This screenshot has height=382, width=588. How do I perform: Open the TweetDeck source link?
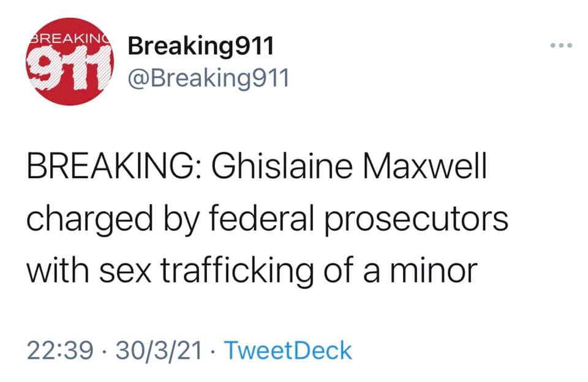pos(288,351)
